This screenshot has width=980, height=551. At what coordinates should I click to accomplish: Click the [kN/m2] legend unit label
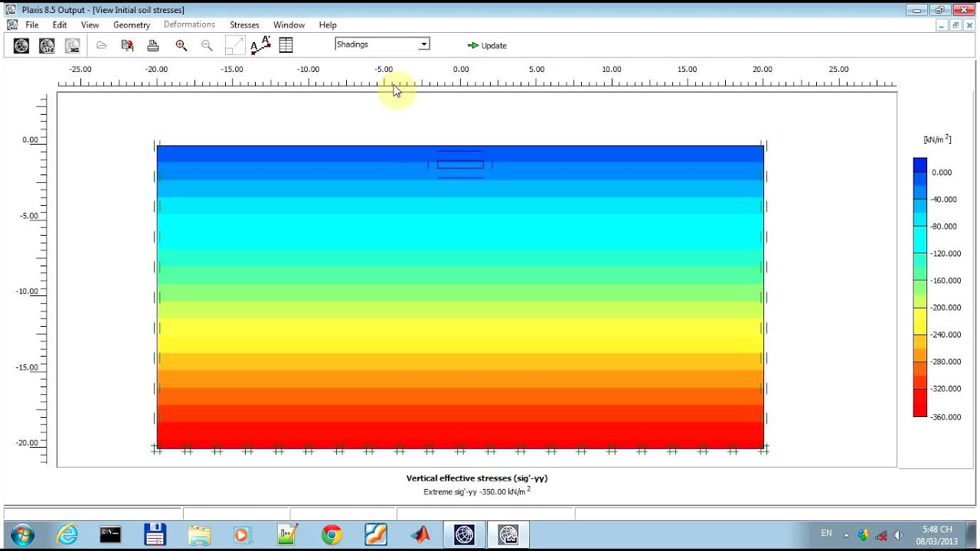coord(937,139)
